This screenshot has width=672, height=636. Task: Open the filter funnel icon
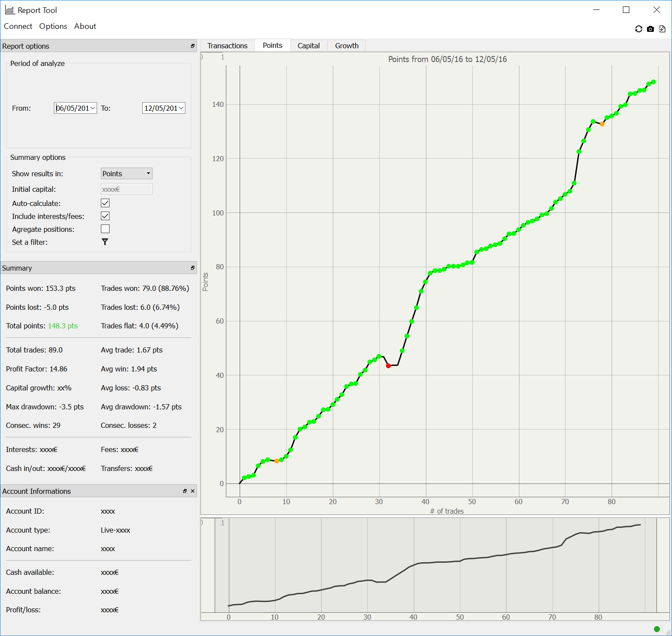(105, 242)
